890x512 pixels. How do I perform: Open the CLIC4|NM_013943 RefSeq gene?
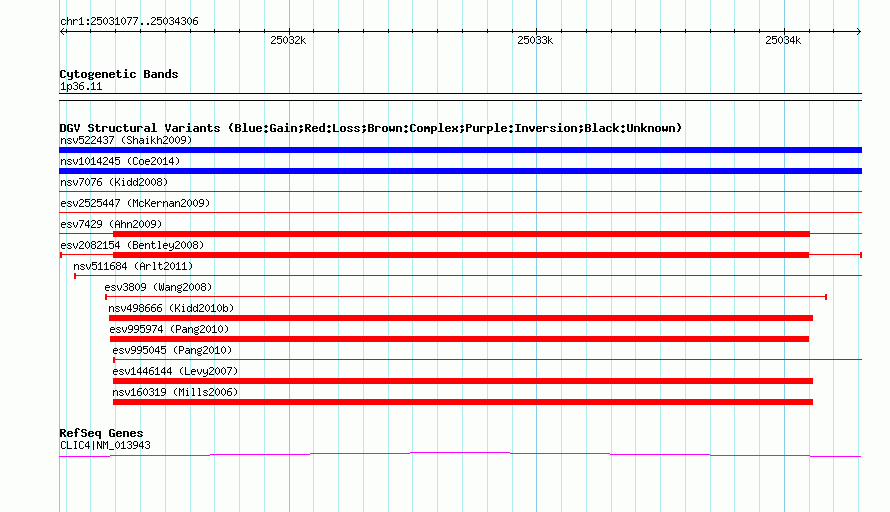coord(105,446)
